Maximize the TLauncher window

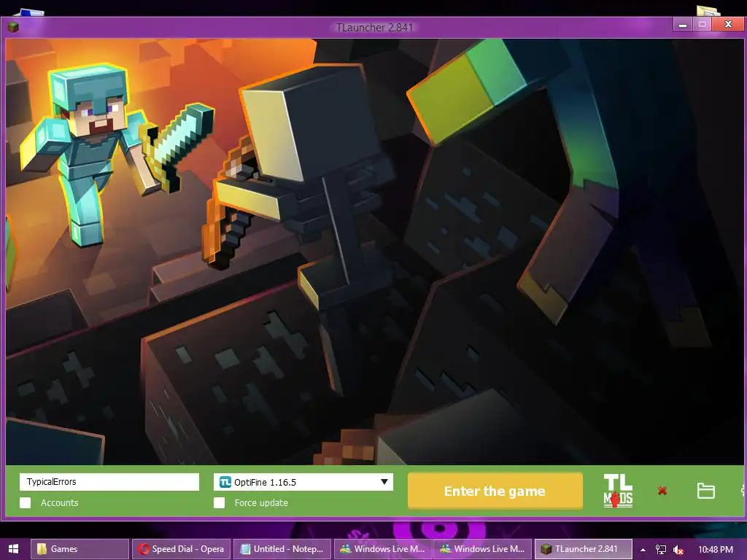pyautogui.click(x=703, y=24)
